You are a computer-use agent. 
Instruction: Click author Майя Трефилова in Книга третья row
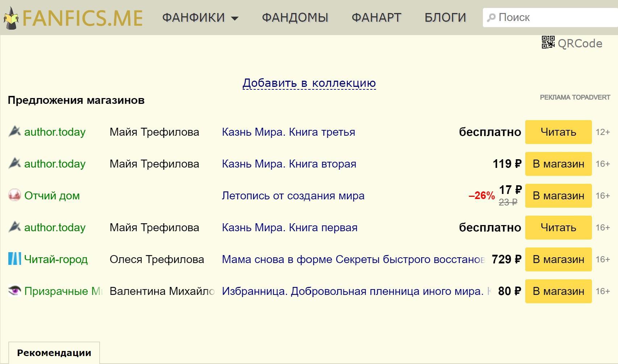pyautogui.click(x=154, y=132)
